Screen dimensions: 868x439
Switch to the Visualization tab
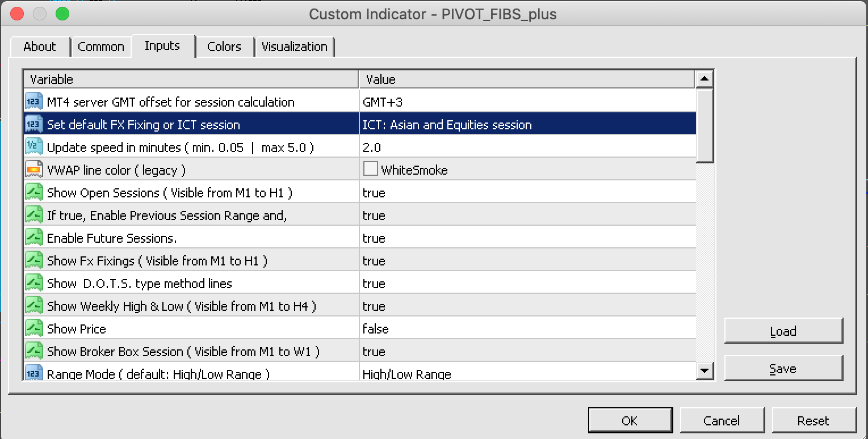point(295,47)
